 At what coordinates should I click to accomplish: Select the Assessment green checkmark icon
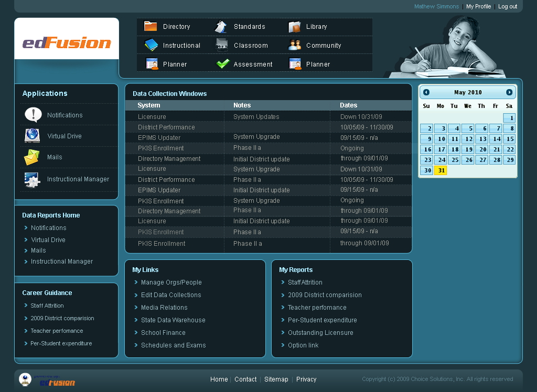pos(223,64)
